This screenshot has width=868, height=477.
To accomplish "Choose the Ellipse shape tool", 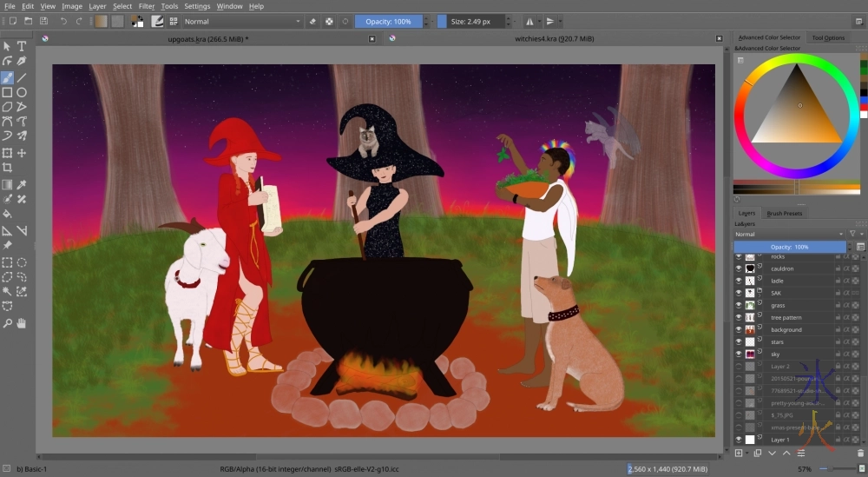I will pos(22,92).
